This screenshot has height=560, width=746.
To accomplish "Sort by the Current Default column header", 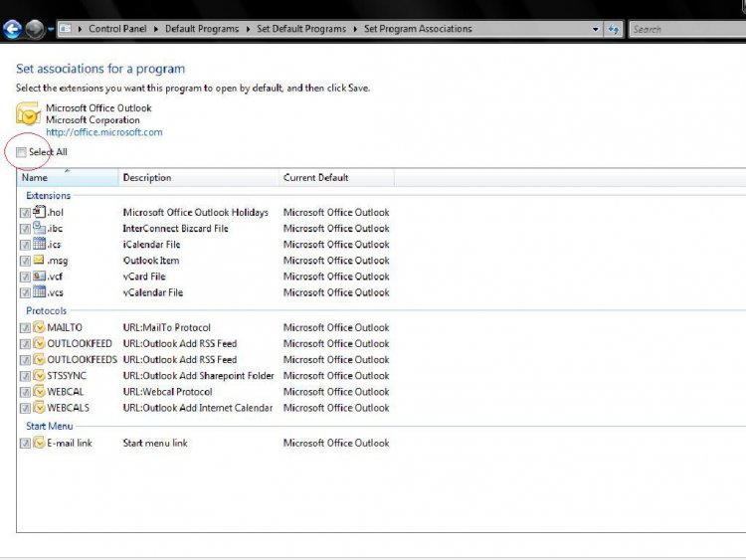I will (336, 177).
